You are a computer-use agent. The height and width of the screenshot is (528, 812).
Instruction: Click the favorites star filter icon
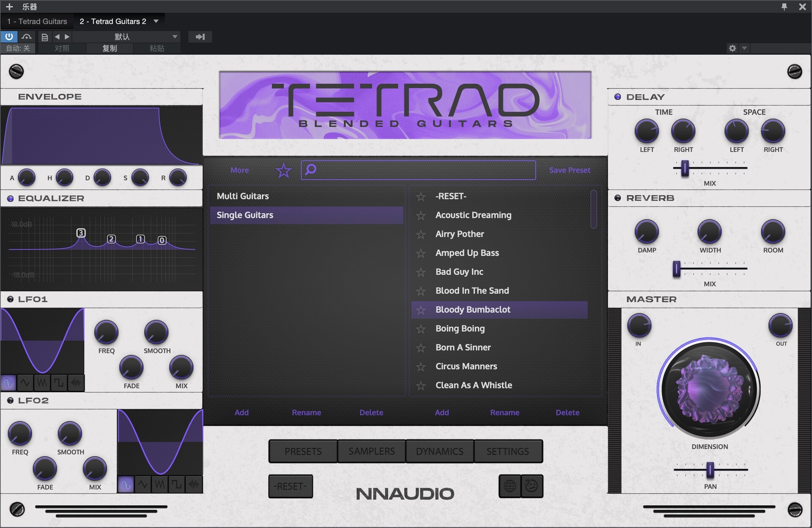point(283,170)
